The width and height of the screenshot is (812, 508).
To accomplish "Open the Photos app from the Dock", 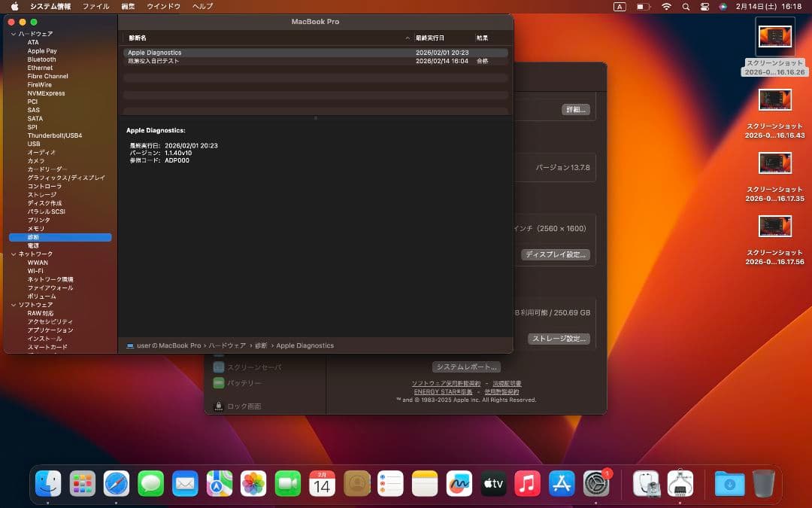I will [252, 484].
